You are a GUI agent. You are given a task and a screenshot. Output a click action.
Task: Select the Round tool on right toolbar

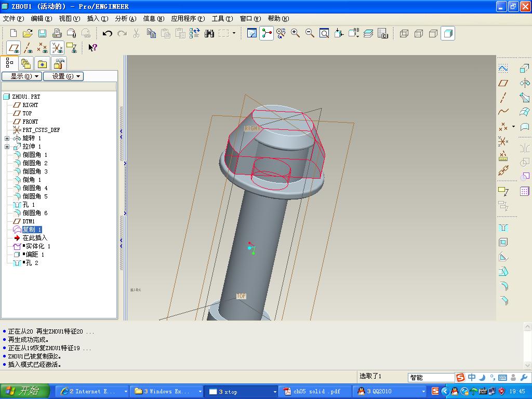(504, 286)
